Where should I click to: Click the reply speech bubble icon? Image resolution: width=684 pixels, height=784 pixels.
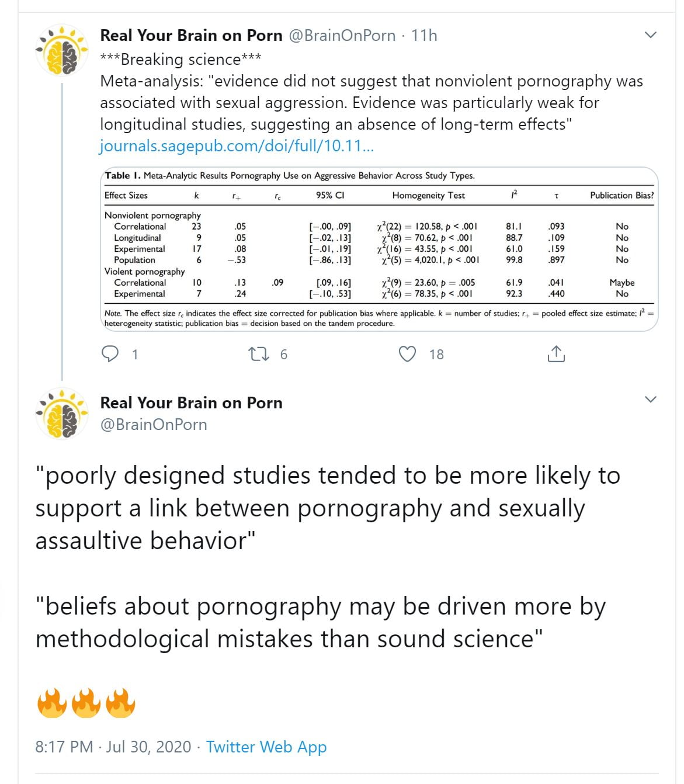pos(110,354)
